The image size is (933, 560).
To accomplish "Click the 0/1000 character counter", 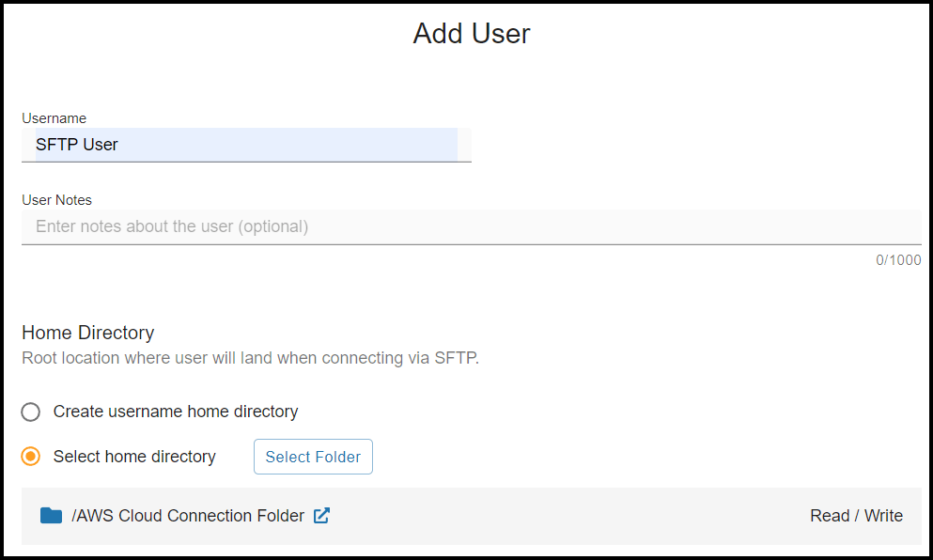I will [x=898, y=260].
